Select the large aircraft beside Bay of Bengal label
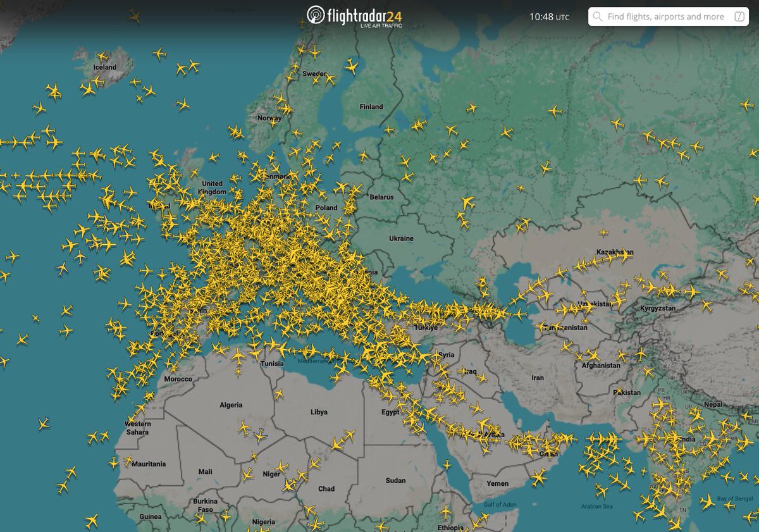This screenshot has height=532, width=759. [x=708, y=502]
